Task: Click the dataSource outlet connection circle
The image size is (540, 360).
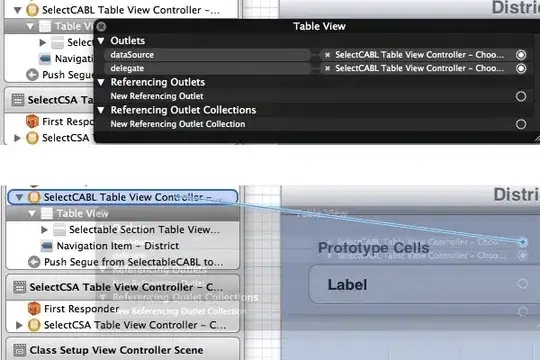Action: click(521, 55)
